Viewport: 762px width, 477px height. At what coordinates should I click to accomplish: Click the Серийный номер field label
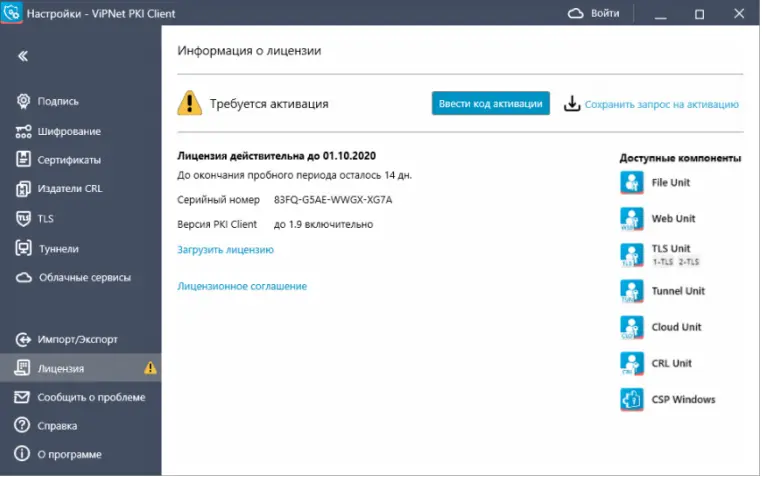(x=218, y=200)
